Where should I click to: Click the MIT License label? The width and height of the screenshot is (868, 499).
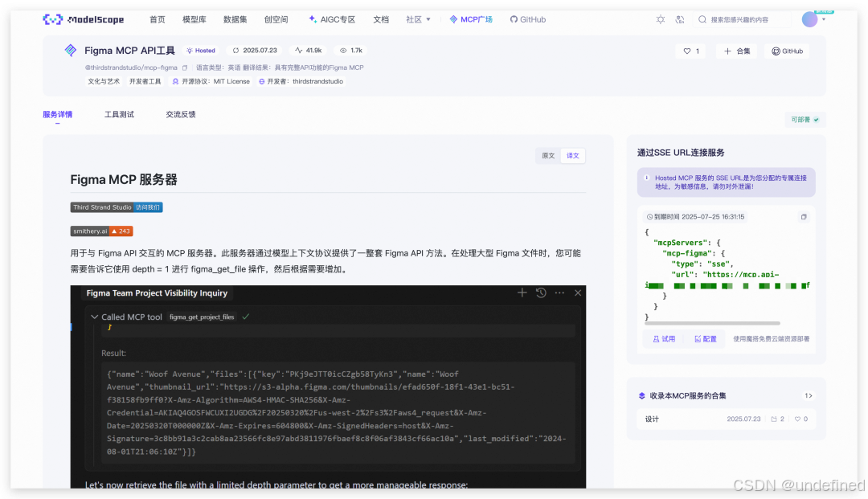pyautogui.click(x=231, y=81)
